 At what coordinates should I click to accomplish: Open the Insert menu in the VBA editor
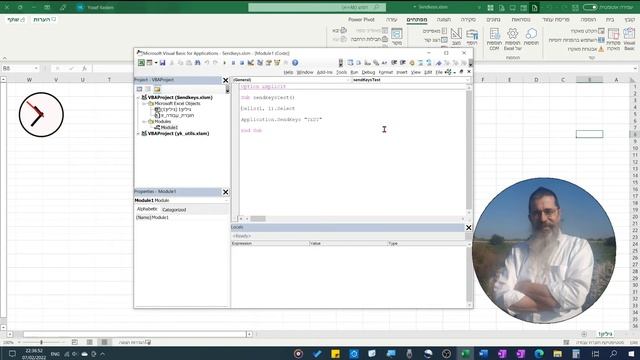point(402,72)
